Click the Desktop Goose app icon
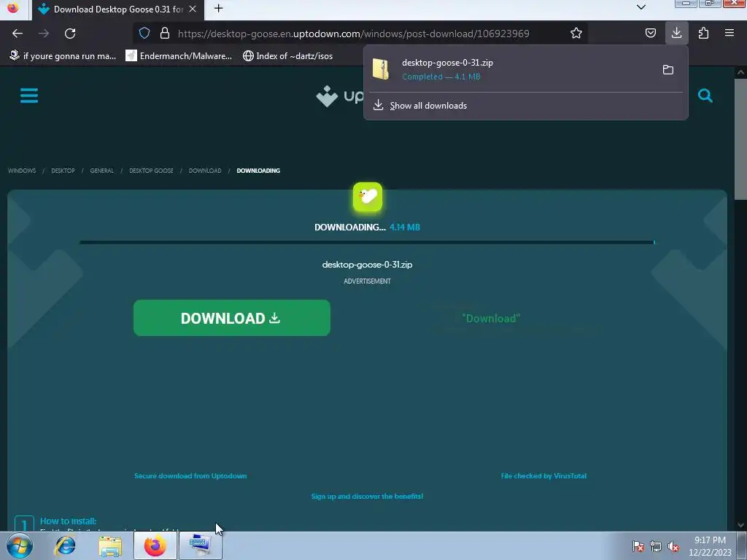The height and width of the screenshot is (560, 747). (368, 197)
